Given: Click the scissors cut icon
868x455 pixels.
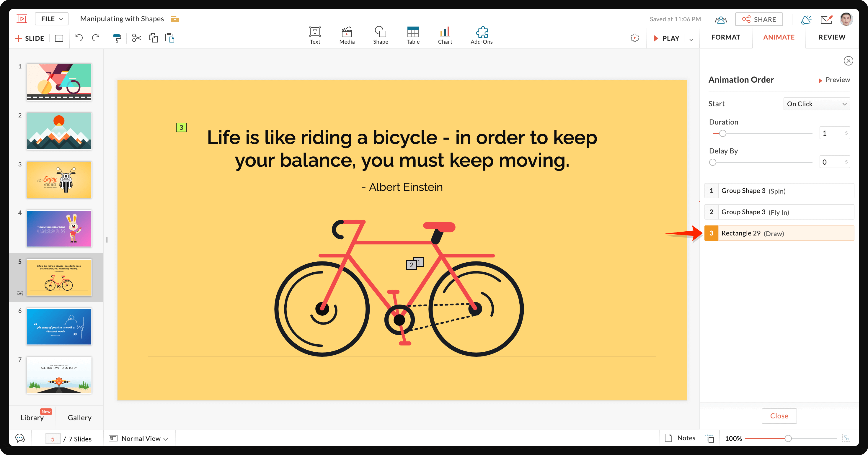Looking at the screenshot, I should point(136,38).
